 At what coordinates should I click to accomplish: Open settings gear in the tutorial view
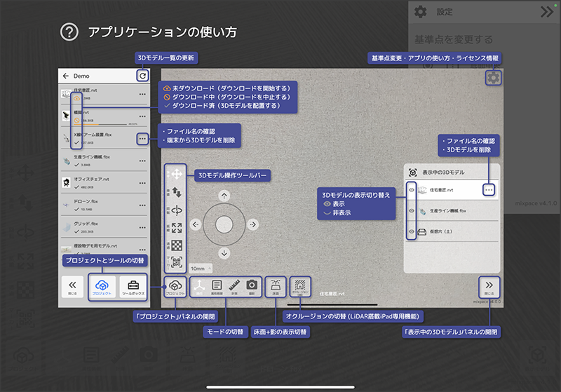494,78
